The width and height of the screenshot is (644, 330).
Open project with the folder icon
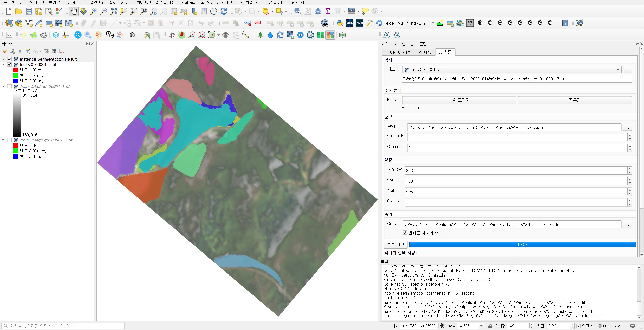tap(19, 11)
